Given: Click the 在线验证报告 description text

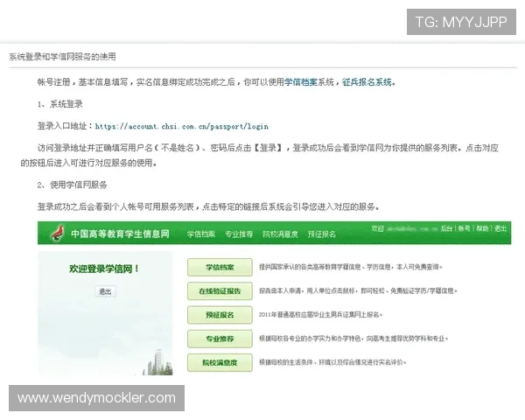Looking at the screenshot, I should [x=358, y=290].
